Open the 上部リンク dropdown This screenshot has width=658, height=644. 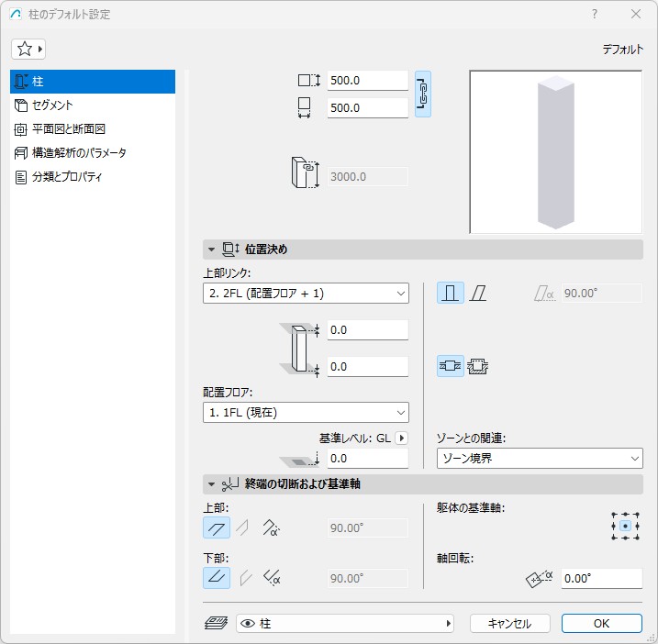coord(305,294)
